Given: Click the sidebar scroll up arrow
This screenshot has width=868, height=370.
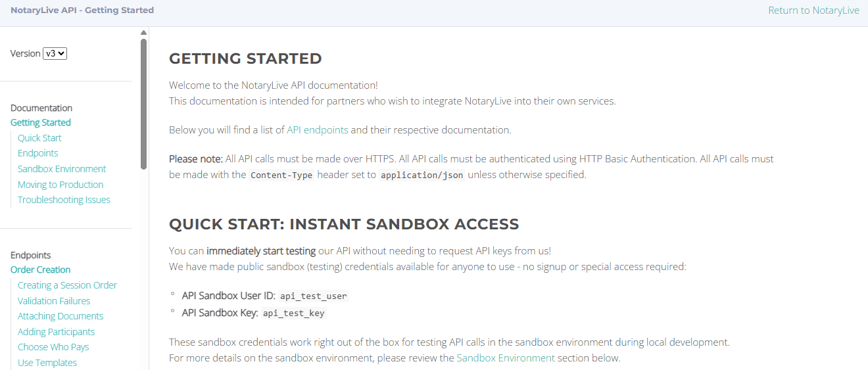Looking at the screenshot, I should (143, 32).
